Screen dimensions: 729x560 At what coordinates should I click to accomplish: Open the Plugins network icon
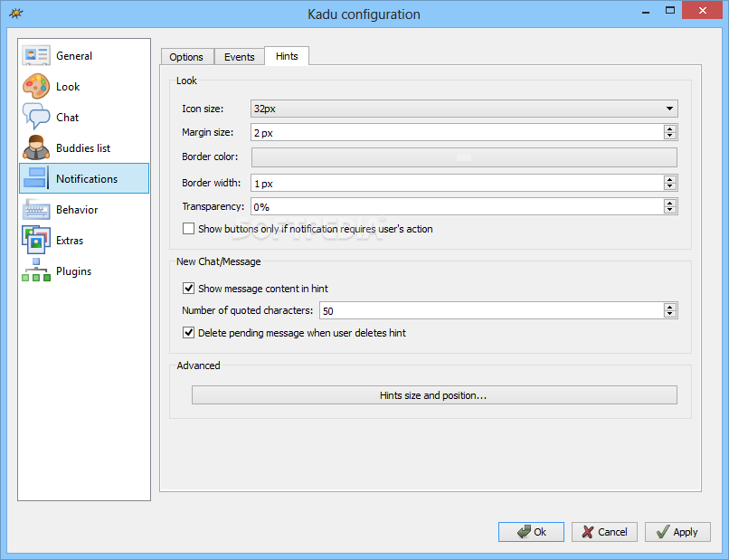(36, 271)
